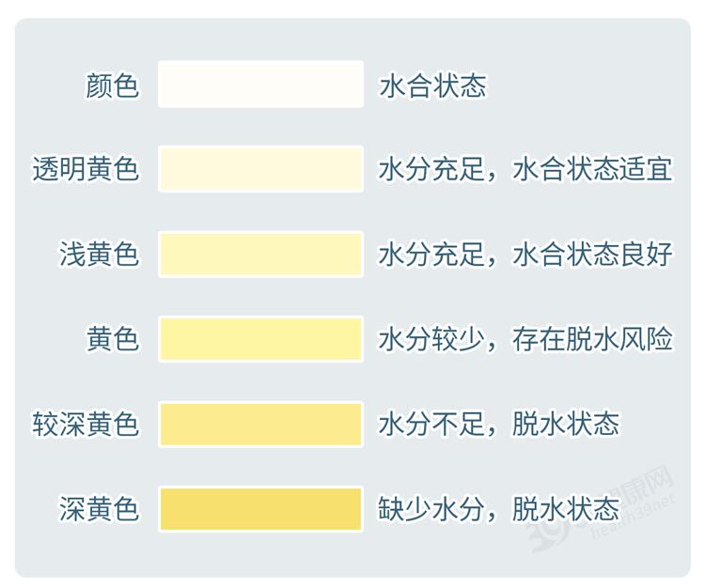Click the white swatch beside 颜色 header
This screenshot has height=588, width=705.
pos(260,85)
